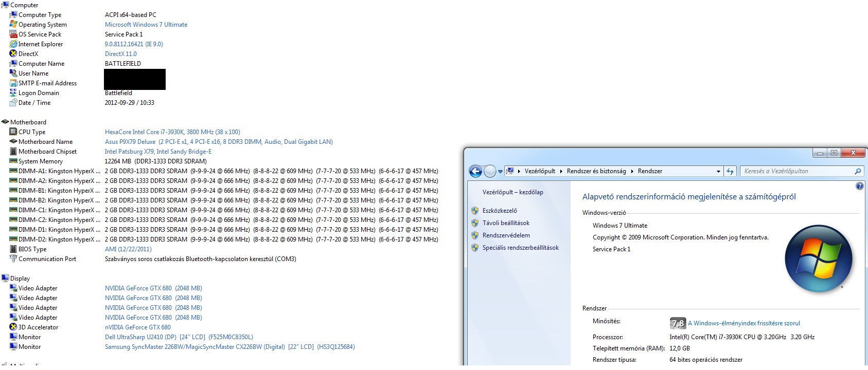This screenshot has width=868, height=370.
Task: Click the Speciális rendszerbeállítások shield icon
Action: 475,248
